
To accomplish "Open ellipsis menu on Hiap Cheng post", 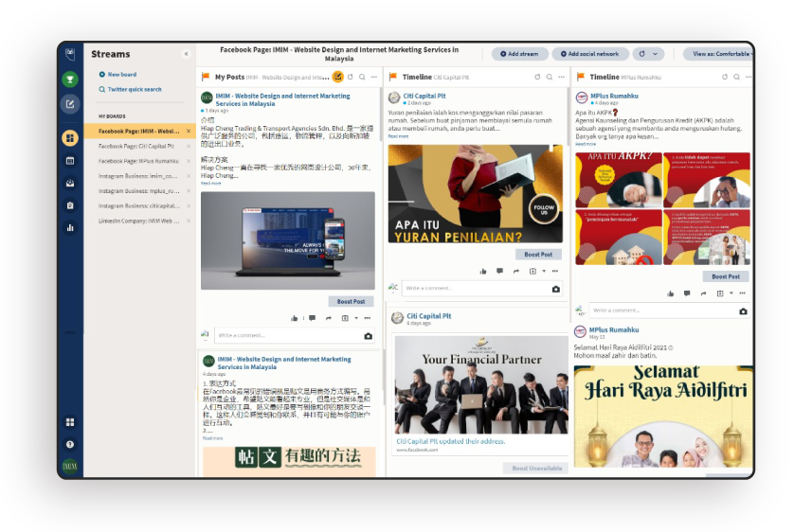I will (368, 318).
